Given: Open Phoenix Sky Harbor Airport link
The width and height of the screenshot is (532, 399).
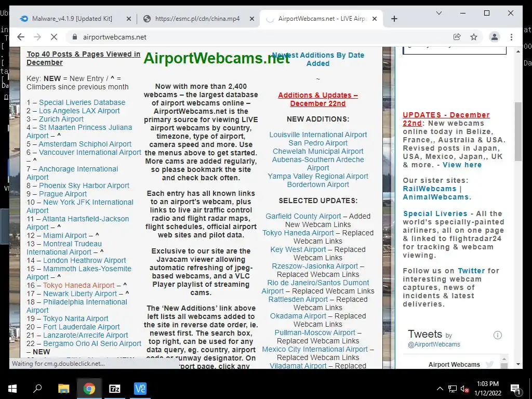Looking at the screenshot, I should [84, 185].
